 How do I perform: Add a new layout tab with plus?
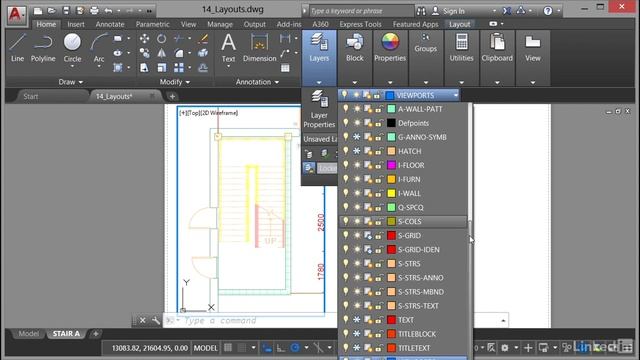click(x=96, y=333)
